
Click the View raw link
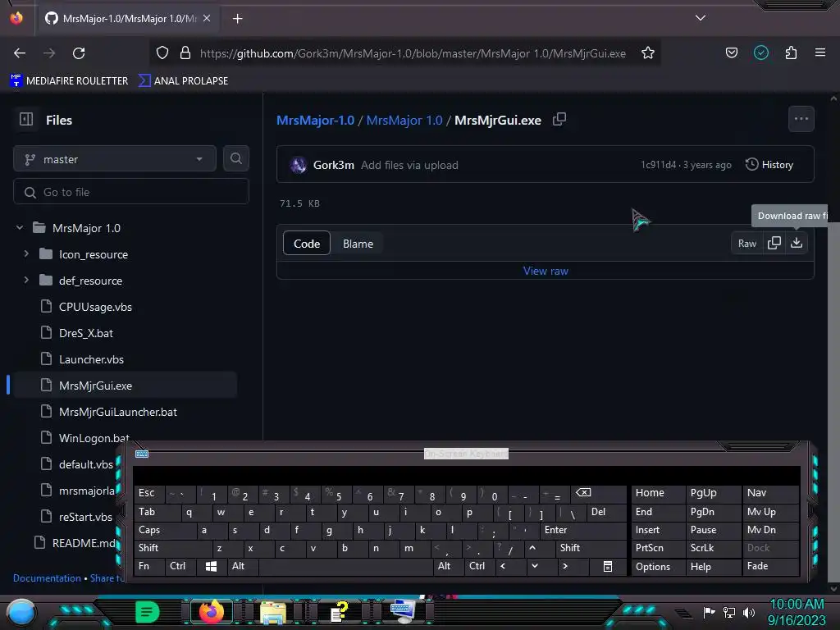coord(546,271)
